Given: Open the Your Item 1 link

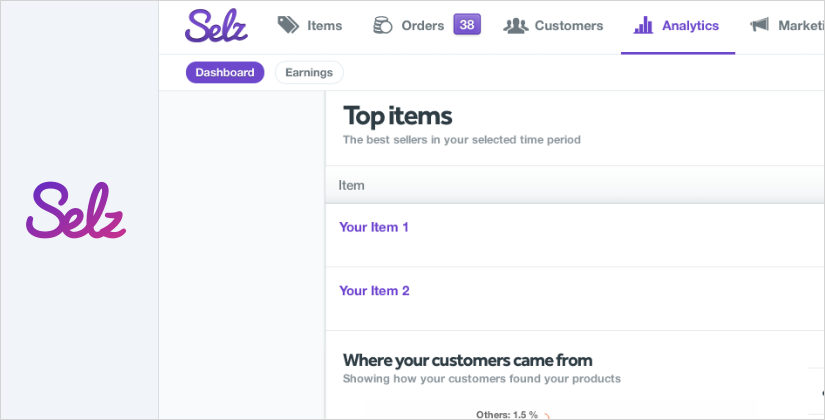Looking at the screenshot, I should pos(374,227).
